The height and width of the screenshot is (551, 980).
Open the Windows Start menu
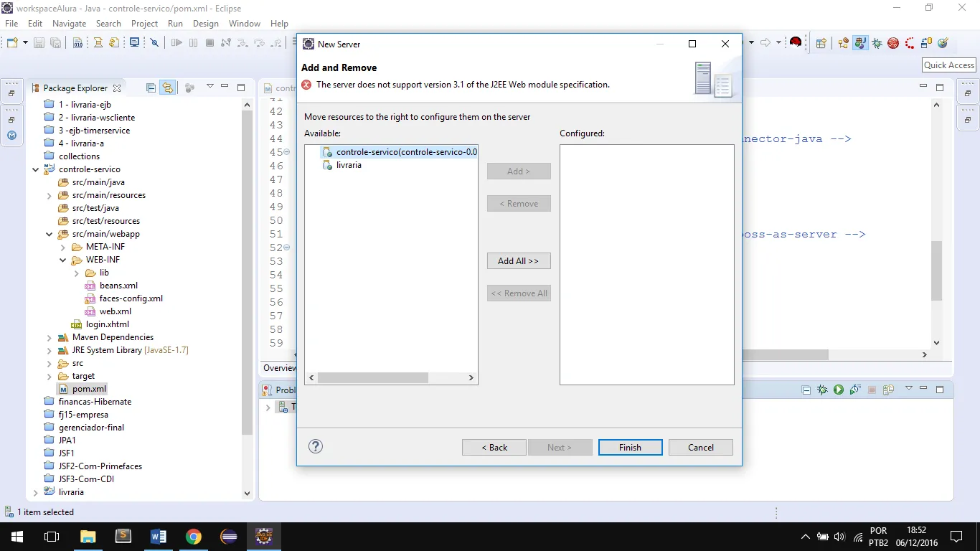pos(17,537)
